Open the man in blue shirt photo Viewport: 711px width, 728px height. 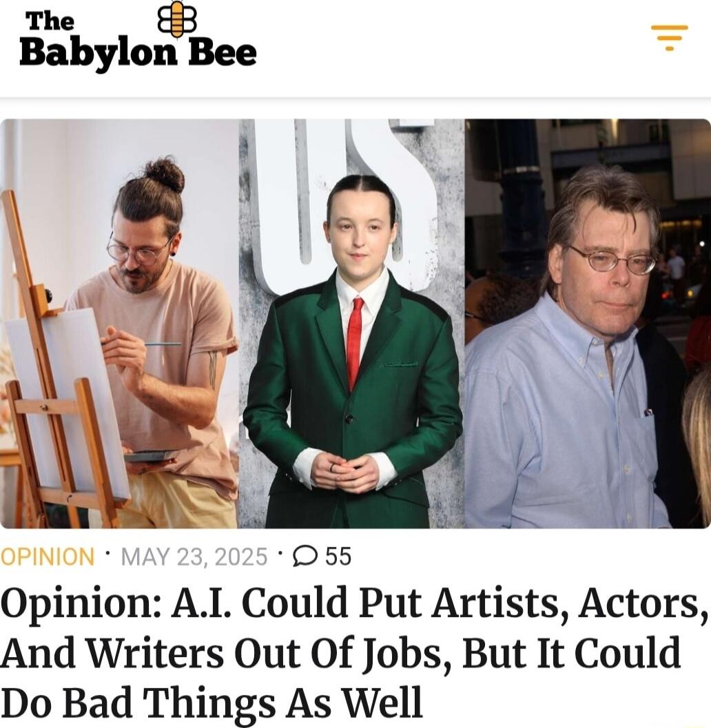click(x=588, y=324)
